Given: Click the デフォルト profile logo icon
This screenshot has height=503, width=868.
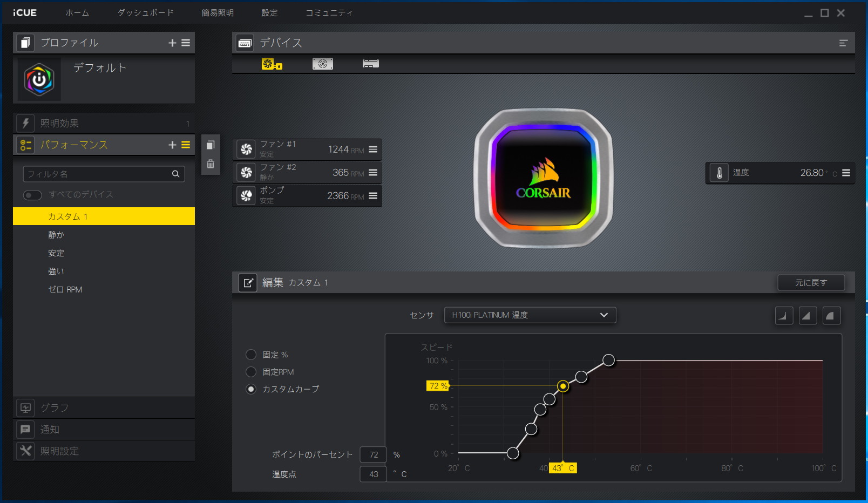Looking at the screenshot, I should point(39,80).
